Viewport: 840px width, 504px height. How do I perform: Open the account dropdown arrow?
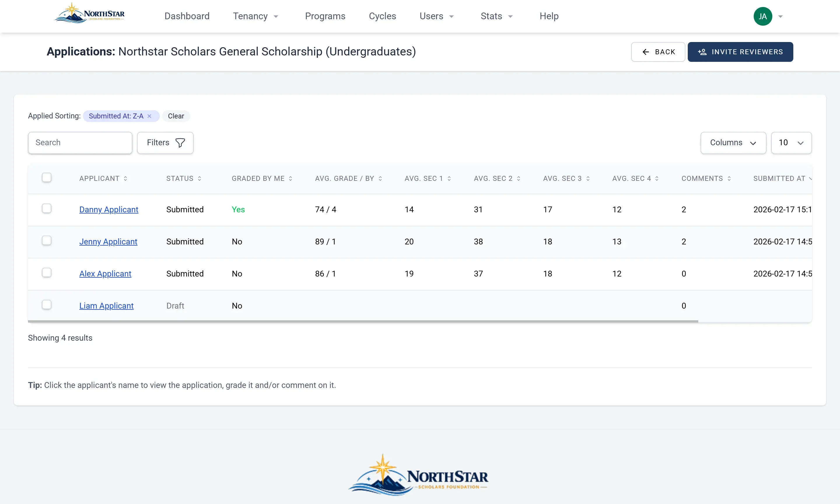pos(780,16)
